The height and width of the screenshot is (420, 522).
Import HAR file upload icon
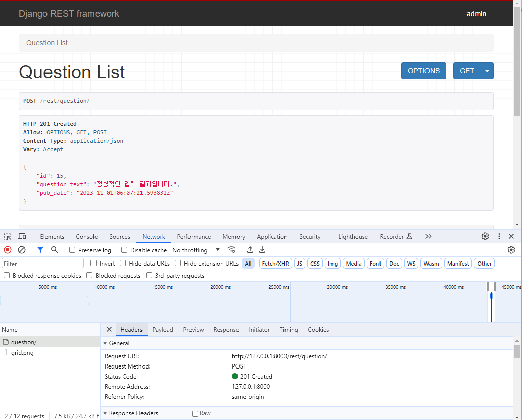point(250,250)
